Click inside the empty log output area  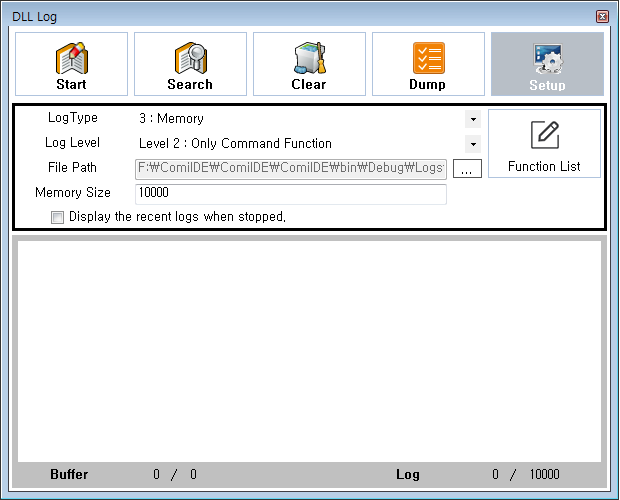tap(309, 350)
